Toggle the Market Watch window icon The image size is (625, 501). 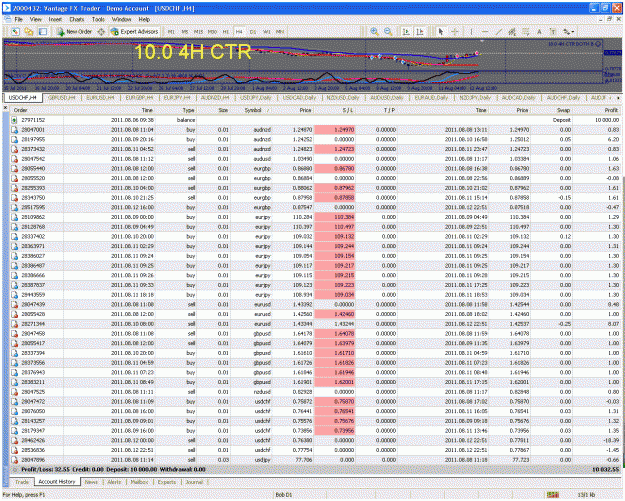[43, 31]
